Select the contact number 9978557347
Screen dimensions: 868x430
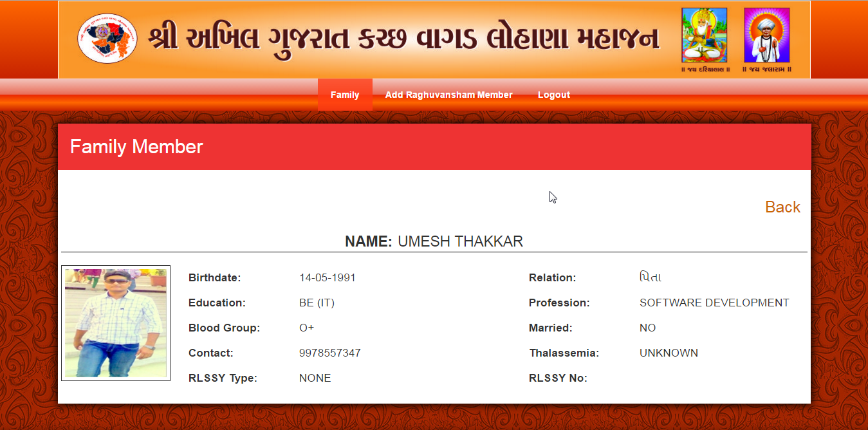tap(330, 353)
